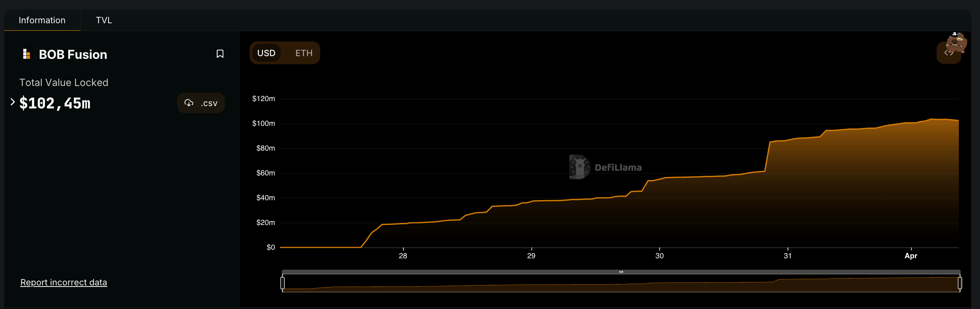Viewport: 980px width, 309px height.
Task: Click the 31 date label on x-axis
Action: (788, 256)
